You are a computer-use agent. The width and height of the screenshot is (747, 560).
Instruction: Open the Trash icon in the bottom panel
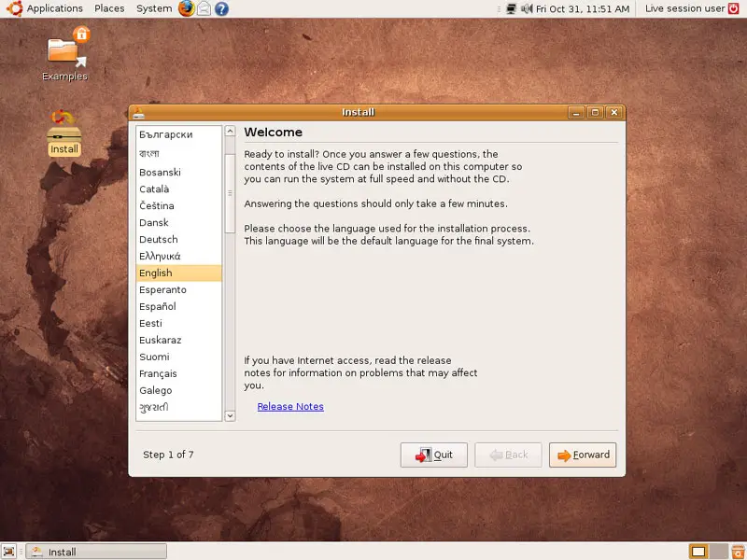(x=738, y=552)
